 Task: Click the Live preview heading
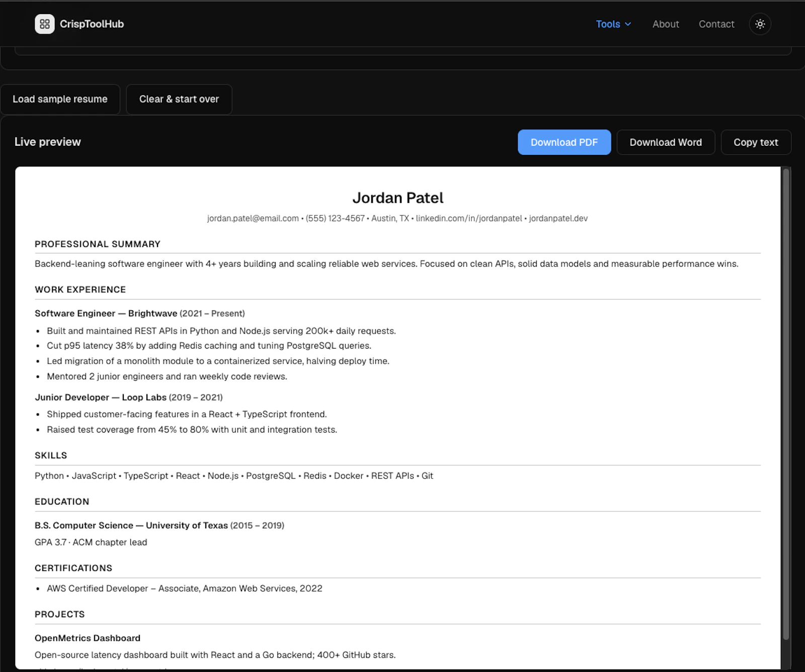coord(48,142)
